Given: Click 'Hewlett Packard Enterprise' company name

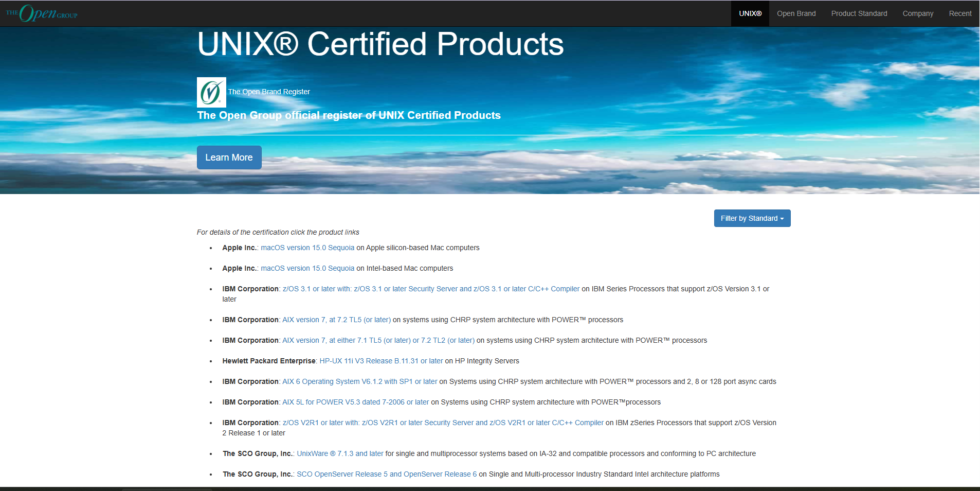Looking at the screenshot, I should [x=269, y=361].
